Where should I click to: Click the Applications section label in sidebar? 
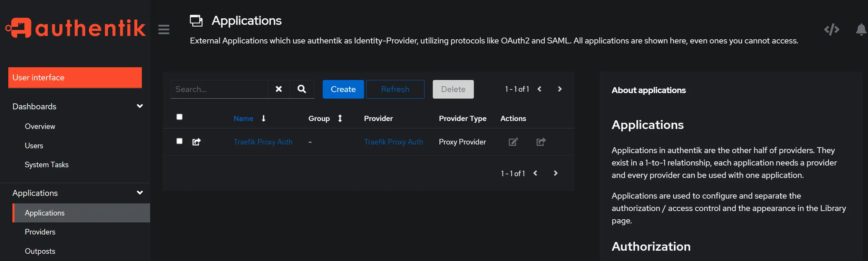[35, 193]
